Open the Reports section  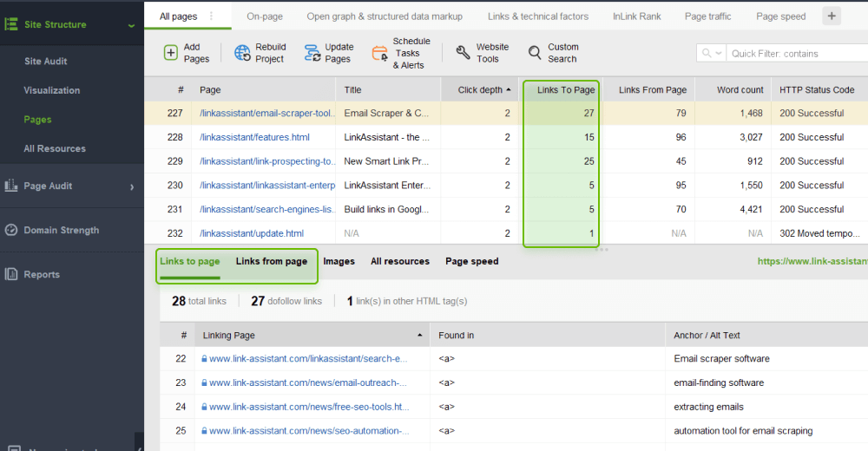click(x=42, y=274)
